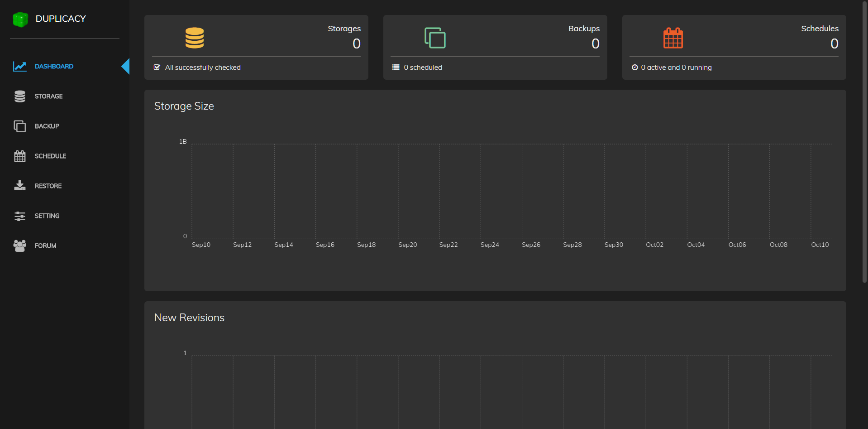868x429 pixels.
Task: Click the Restore download icon in sidebar
Action: [20, 186]
